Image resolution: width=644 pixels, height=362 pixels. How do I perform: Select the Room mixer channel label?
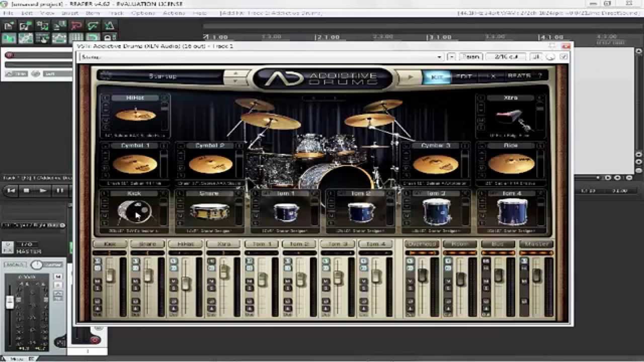460,244
